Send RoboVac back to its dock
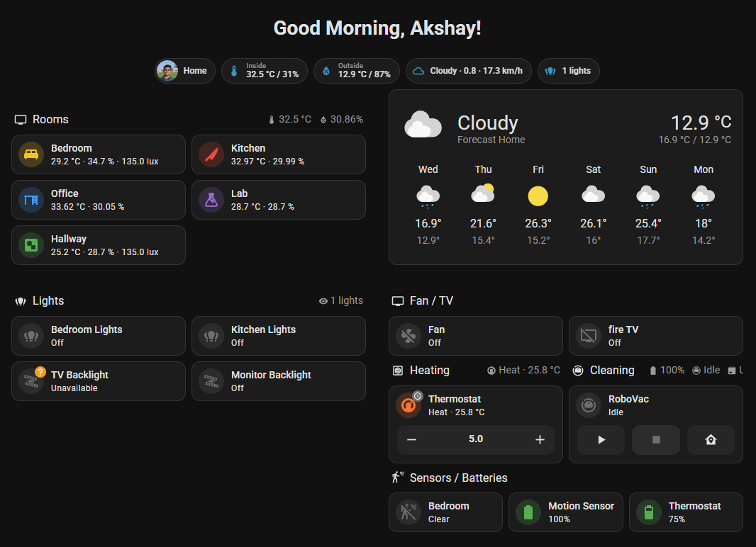This screenshot has height=547, width=756. 711,439
